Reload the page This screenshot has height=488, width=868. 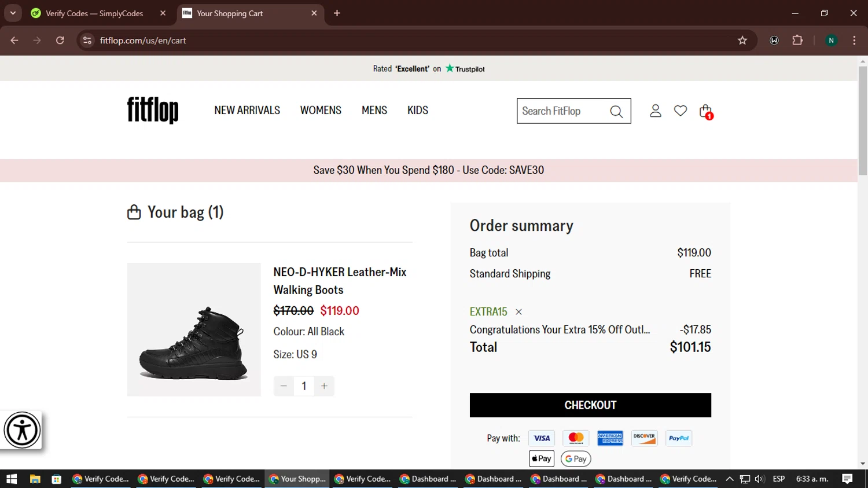[60, 41]
